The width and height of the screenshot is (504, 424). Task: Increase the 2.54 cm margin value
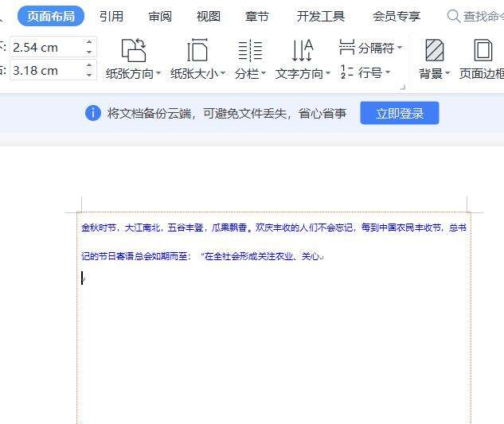(x=89, y=42)
